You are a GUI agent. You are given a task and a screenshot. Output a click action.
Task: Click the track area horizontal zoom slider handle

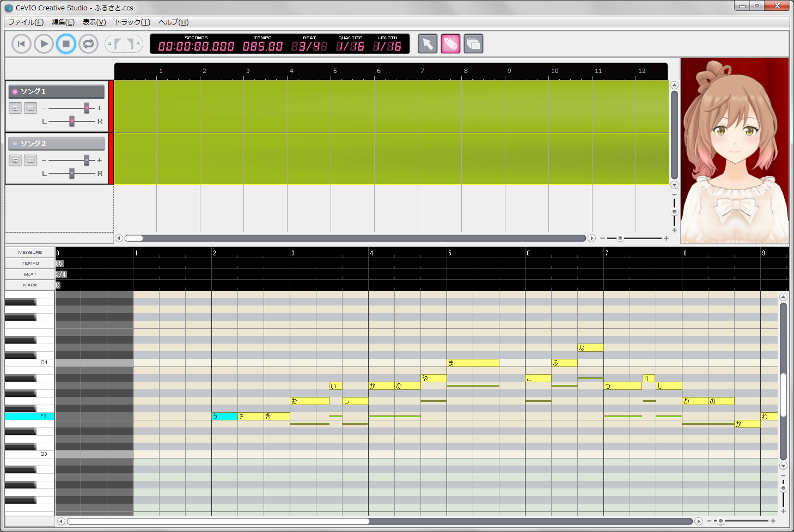620,238
